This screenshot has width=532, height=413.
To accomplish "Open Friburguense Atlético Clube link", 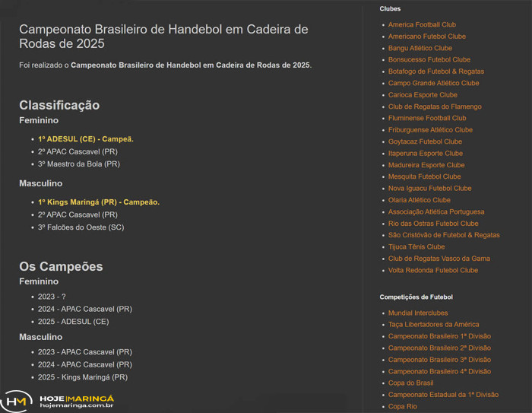I will click(x=430, y=130).
